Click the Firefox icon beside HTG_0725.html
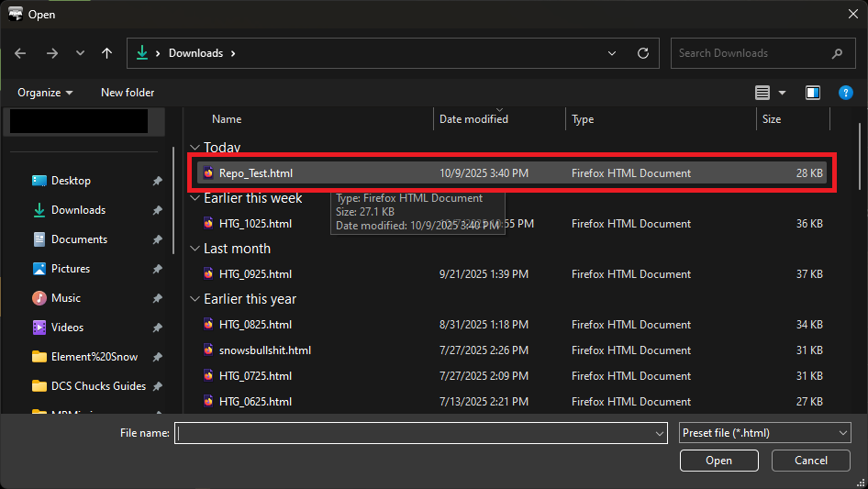 click(x=208, y=375)
